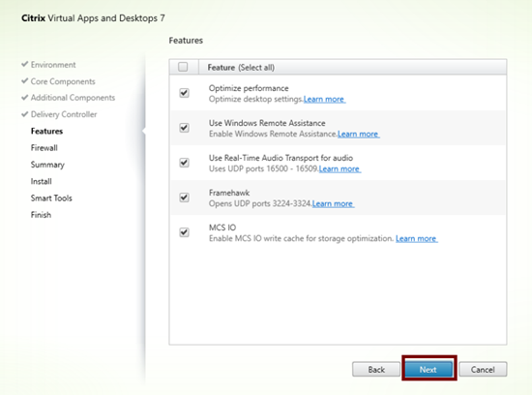Uncheck the MCS IO checkbox
This screenshot has width=532, height=395.
pos(184,232)
